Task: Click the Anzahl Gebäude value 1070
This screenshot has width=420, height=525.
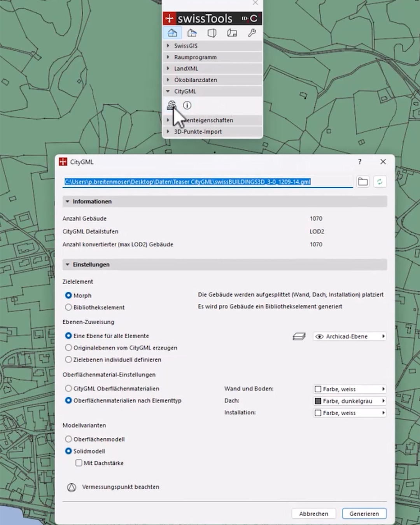Action: click(x=316, y=219)
